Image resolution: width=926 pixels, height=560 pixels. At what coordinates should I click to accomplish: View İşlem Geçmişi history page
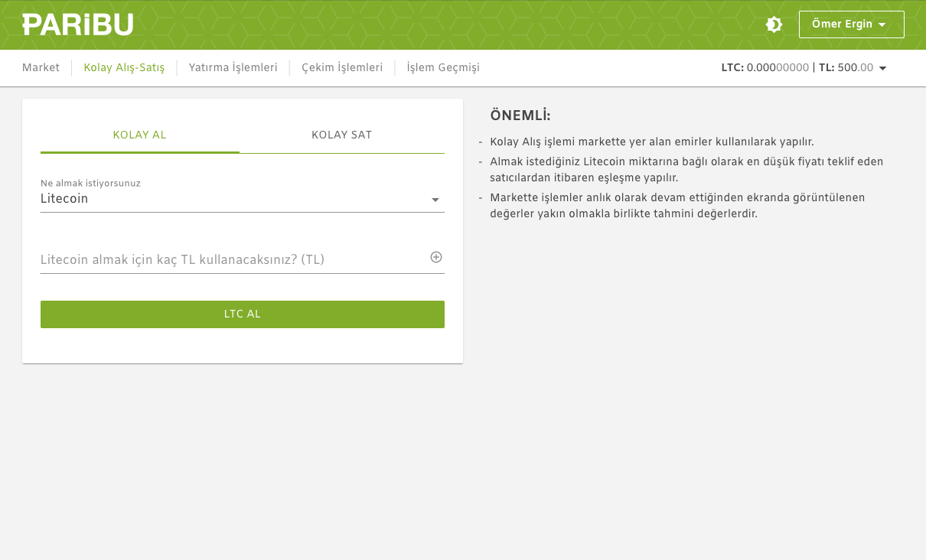(x=443, y=68)
